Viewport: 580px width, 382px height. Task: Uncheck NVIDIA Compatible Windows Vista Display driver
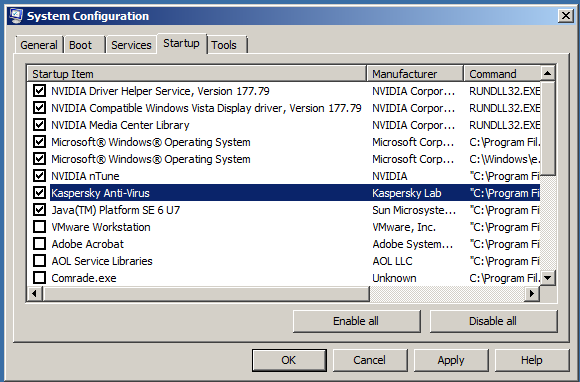click(39, 108)
